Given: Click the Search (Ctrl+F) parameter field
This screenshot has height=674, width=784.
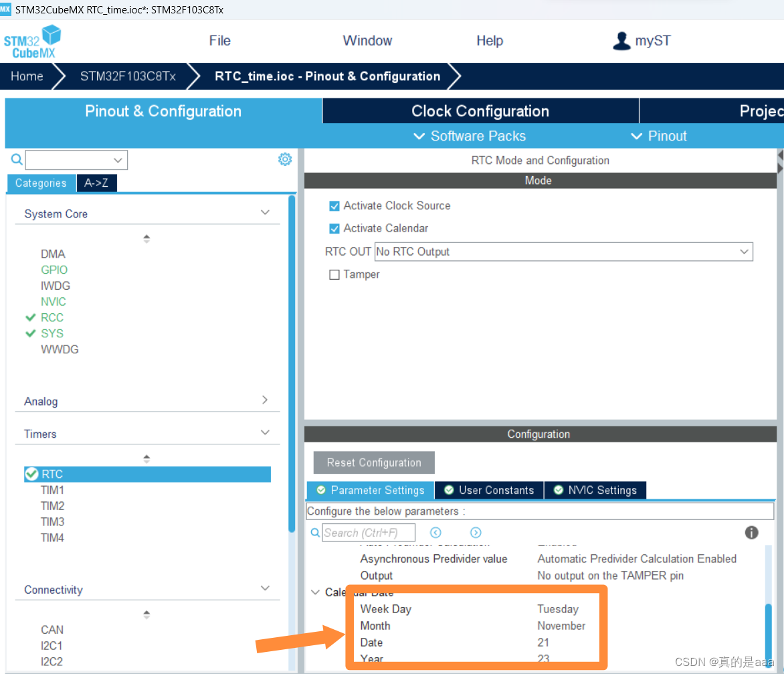Looking at the screenshot, I should [x=369, y=532].
